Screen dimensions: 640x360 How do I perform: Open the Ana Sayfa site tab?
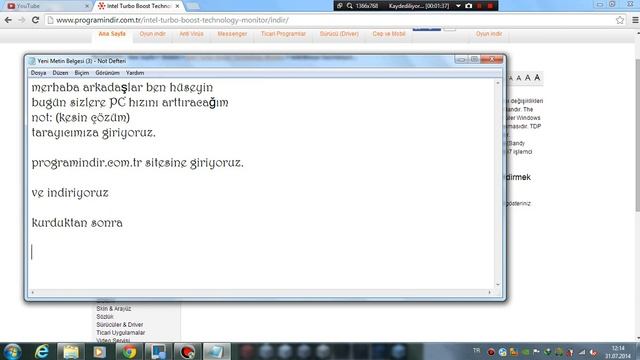[x=112, y=34]
